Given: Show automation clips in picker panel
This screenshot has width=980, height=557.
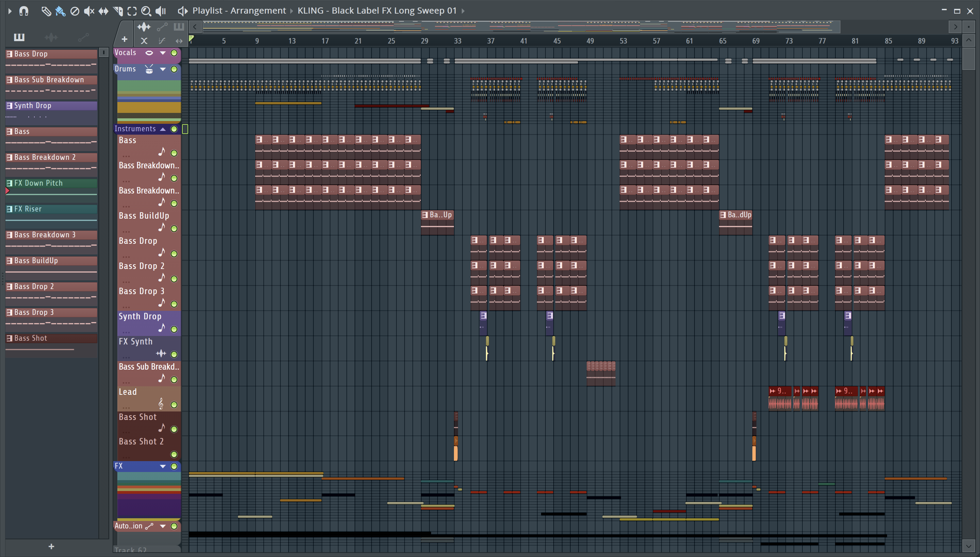Looking at the screenshot, I should (83, 37).
